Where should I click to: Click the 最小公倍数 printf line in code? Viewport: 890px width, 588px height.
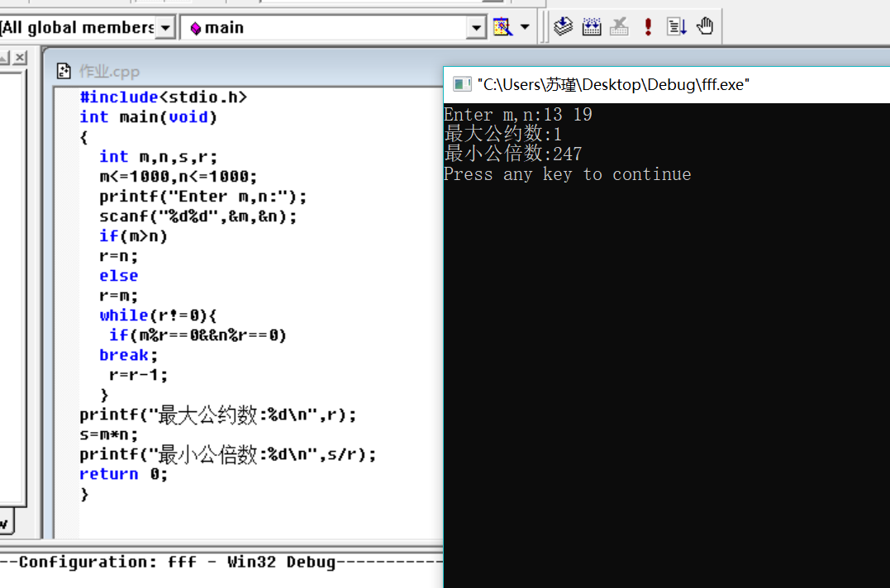[x=227, y=454]
